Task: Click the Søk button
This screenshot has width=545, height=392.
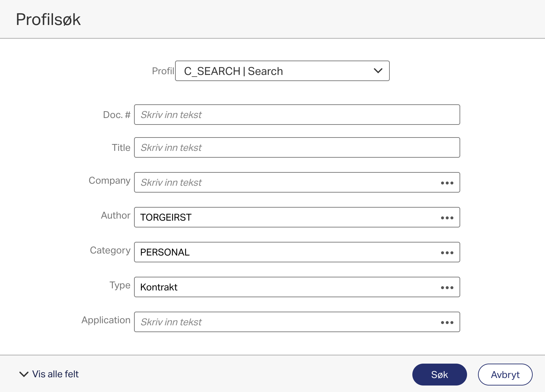Action: click(439, 375)
